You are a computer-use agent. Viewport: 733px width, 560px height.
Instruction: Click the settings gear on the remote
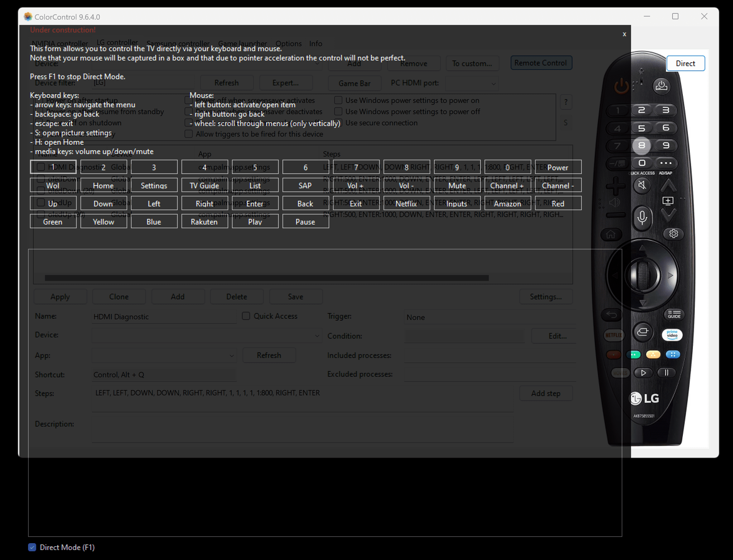(x=673, y=234)
